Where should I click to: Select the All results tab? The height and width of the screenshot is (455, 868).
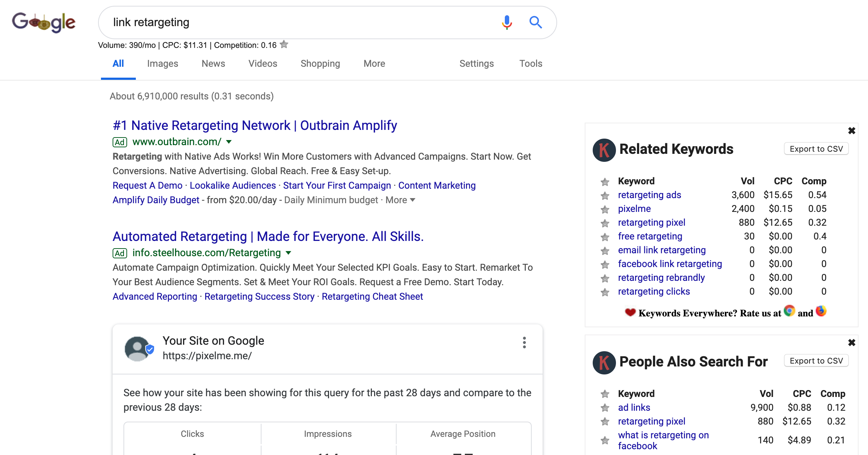click(118, 63)
